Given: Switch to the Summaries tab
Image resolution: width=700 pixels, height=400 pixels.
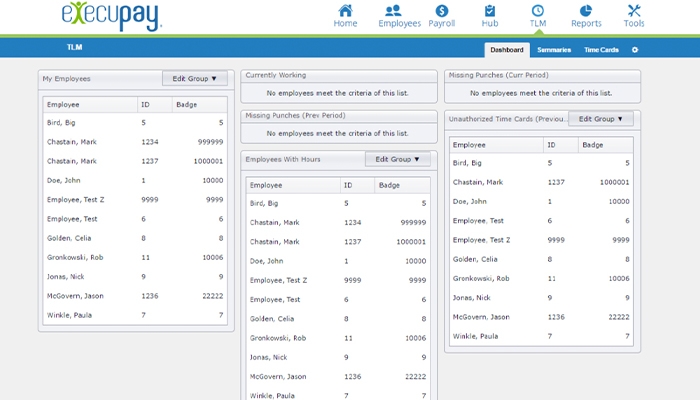Looking at the screenshot, I should (x=553, y=49).
